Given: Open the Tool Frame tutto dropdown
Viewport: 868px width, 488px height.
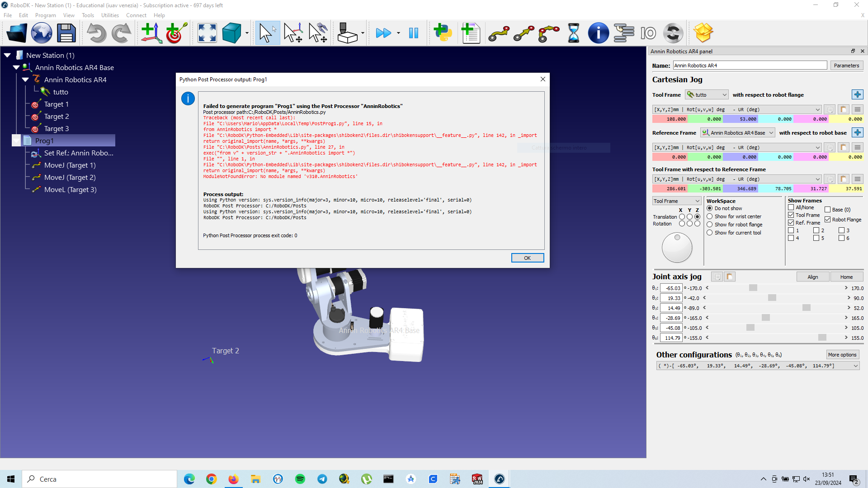Looking at the screenshot, I should tap(707, 95).
